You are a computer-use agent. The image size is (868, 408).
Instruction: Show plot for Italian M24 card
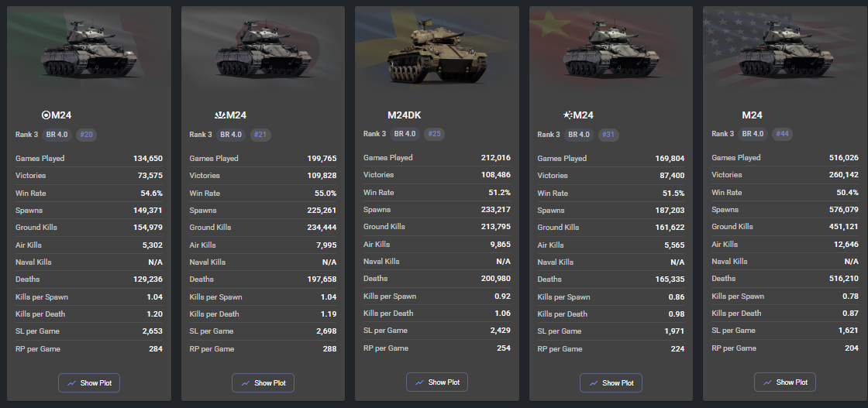89,382
